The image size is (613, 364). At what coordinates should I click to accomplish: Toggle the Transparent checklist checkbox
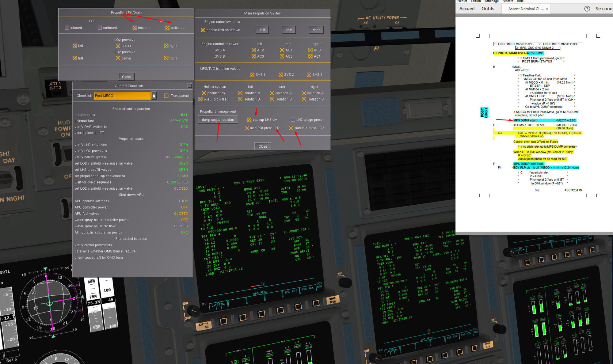[x=166, y=96]
